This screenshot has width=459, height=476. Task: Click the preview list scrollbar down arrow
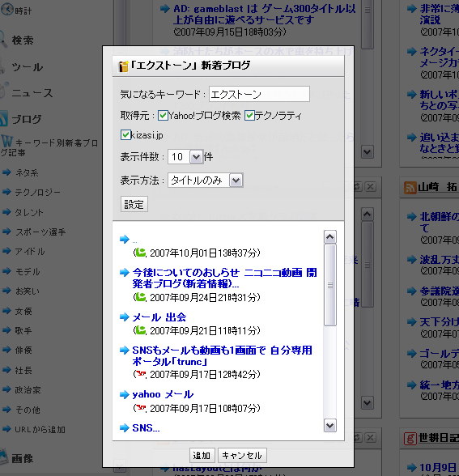[x=330, y=425]
